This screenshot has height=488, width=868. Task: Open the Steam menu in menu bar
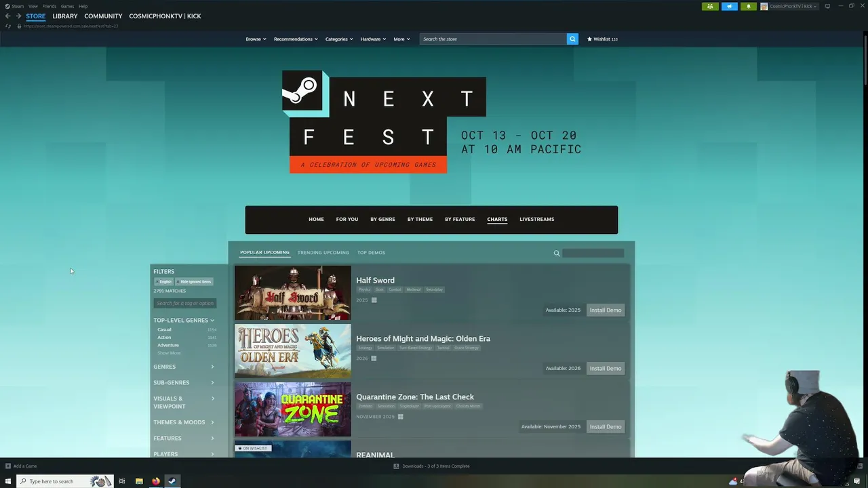pyautogui.click(x=18, y=6)
